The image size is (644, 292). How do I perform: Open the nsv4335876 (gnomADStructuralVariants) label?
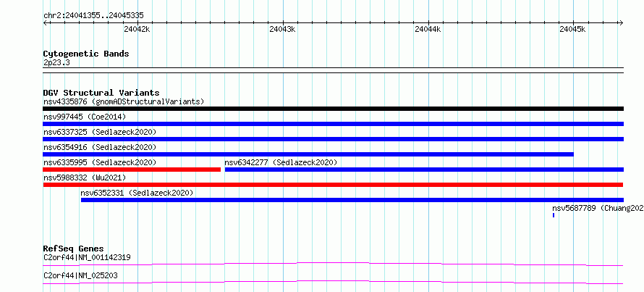point(124,101)
